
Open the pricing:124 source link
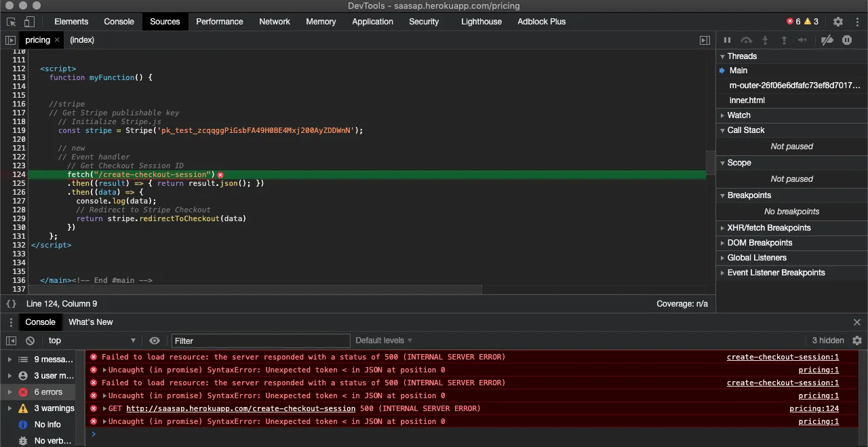pyautogui.click(x=814, y=409)
